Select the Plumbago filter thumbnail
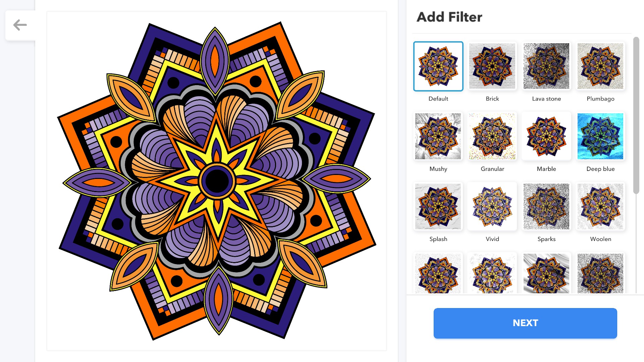 [x=600, y=66]
